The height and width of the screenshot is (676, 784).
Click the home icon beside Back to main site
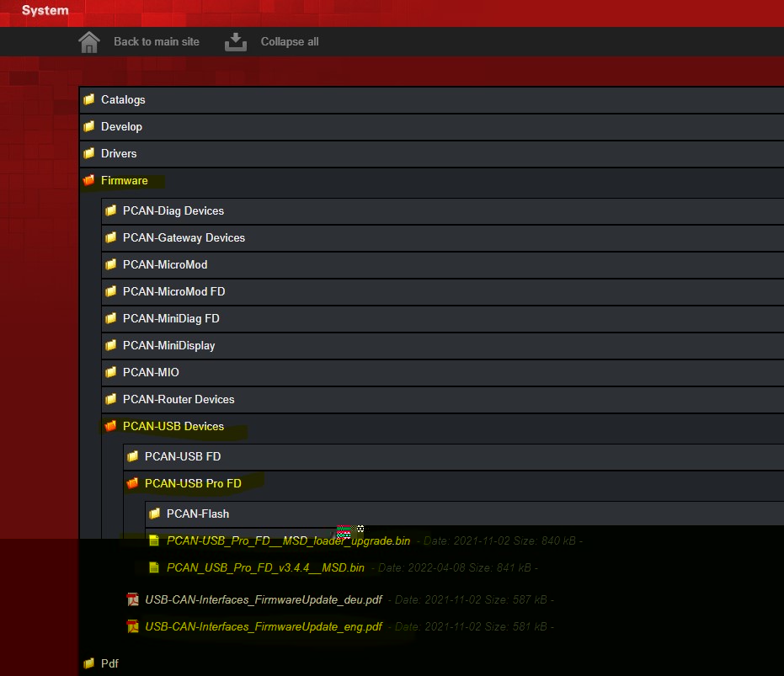89,42
